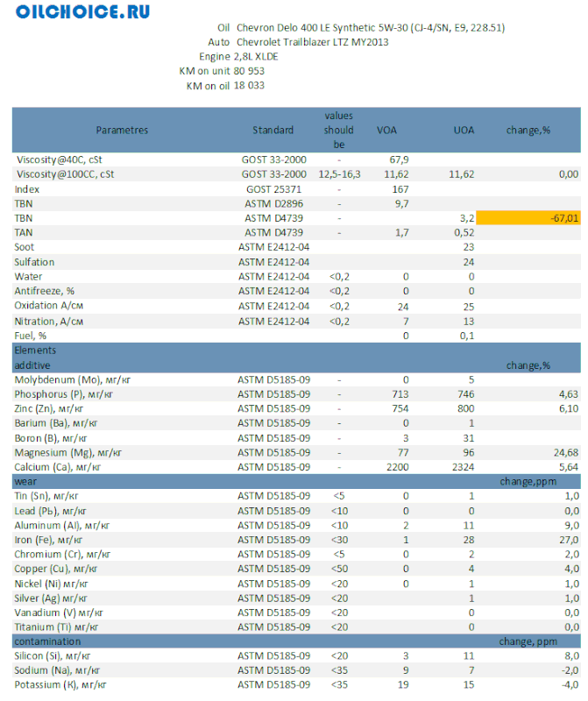Image resolution: width=588 pixels, height=701 pixels.
Task: Click the Silver (Ag) row label
Action: coord(51,598)
